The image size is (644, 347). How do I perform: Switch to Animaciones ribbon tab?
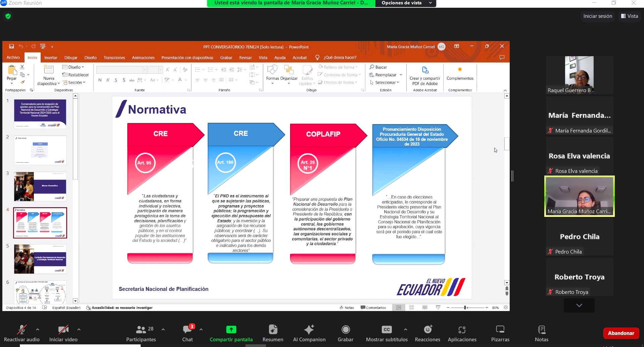(143, 57)
